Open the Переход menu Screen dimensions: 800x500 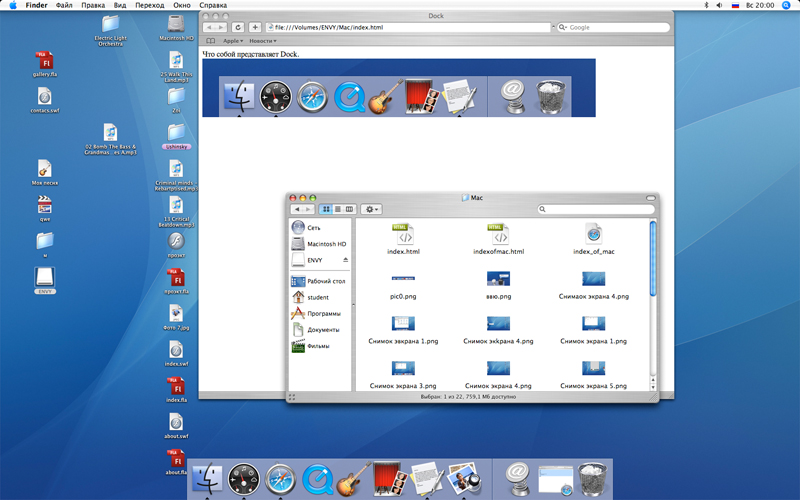click(x=149, y=5)
